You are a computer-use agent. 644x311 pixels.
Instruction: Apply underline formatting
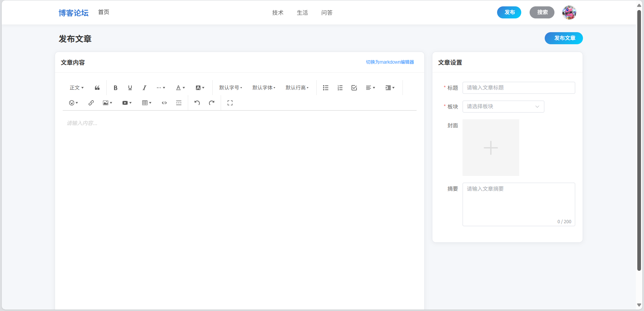[130, 87]
